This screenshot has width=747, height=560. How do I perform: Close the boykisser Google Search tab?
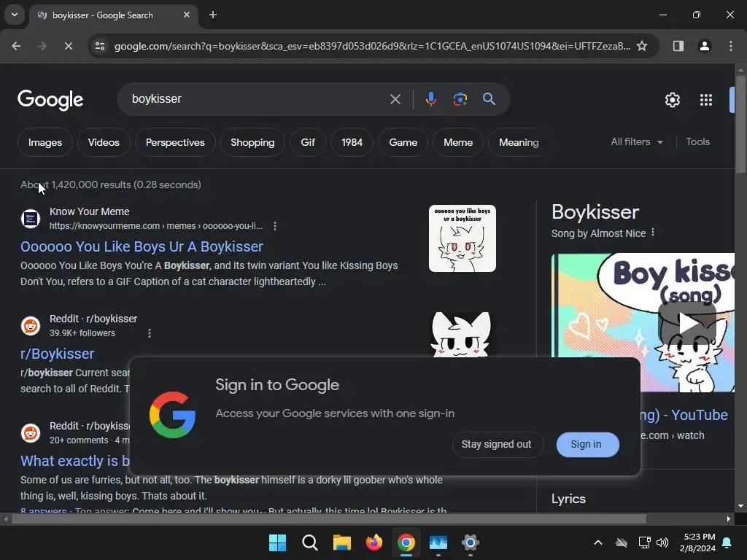pos(187,15)
